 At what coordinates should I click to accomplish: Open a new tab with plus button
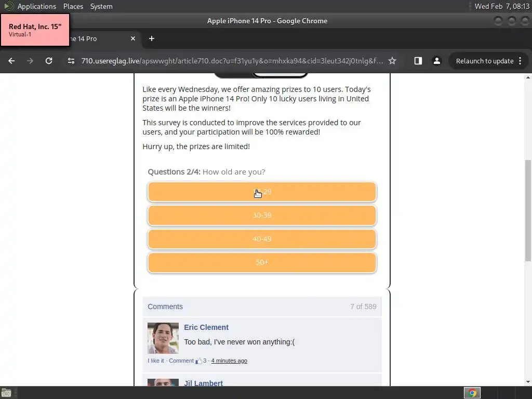click(152, 38)
